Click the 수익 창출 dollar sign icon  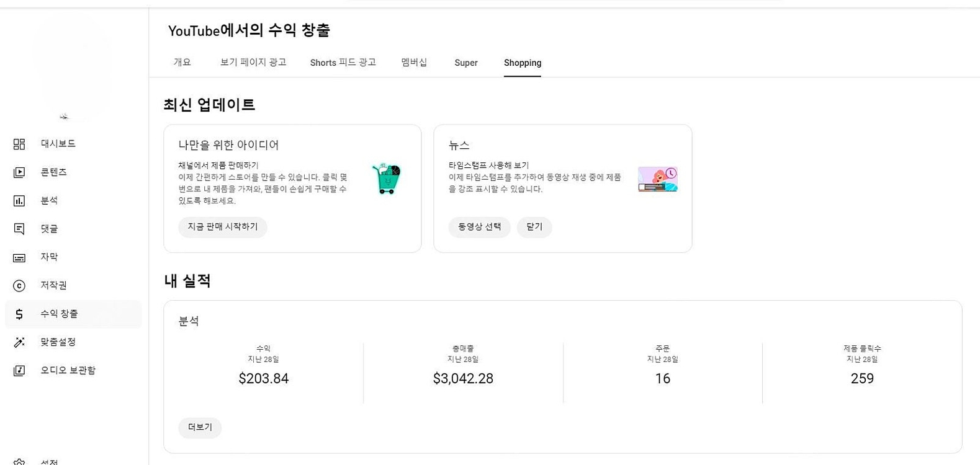[x=19, y=314]
